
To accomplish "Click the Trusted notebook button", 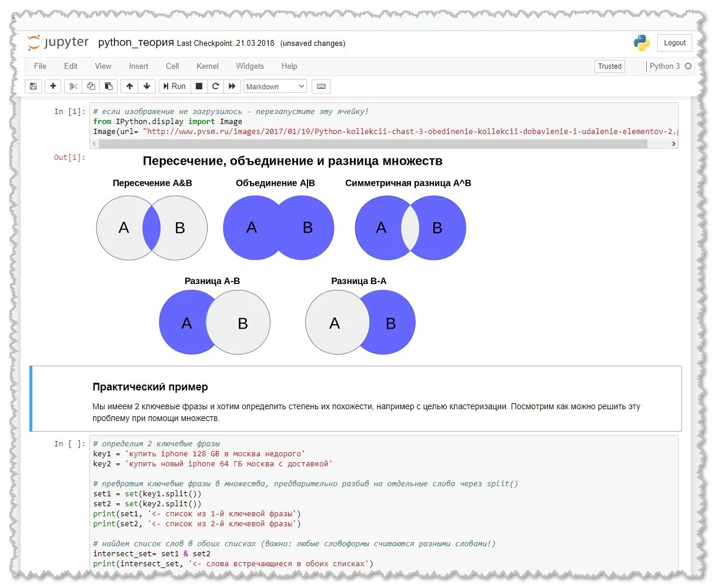I will 610,66.
